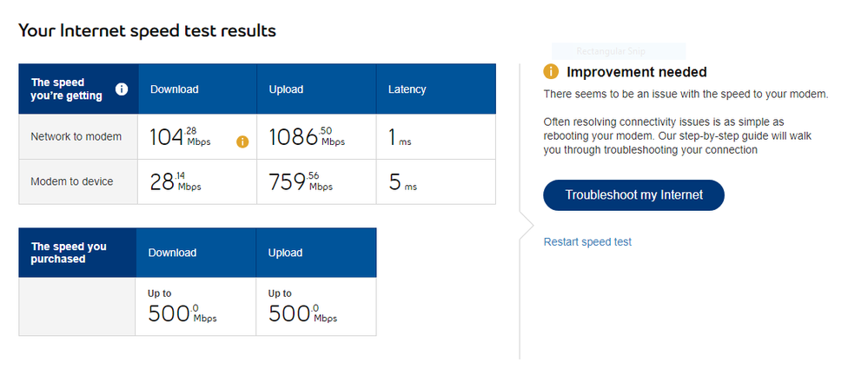Click the "Restart speed test" link
This screenshot has width=868, height=375.
click(x=587, y=241)
